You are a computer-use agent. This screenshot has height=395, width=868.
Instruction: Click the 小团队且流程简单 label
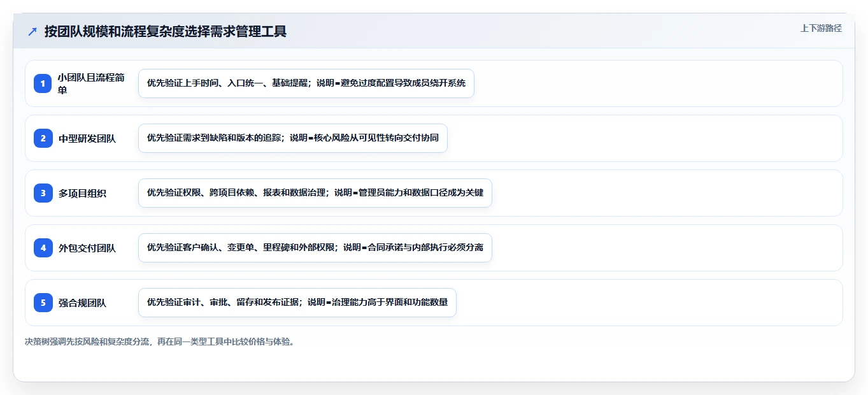(x=92, y=83)
